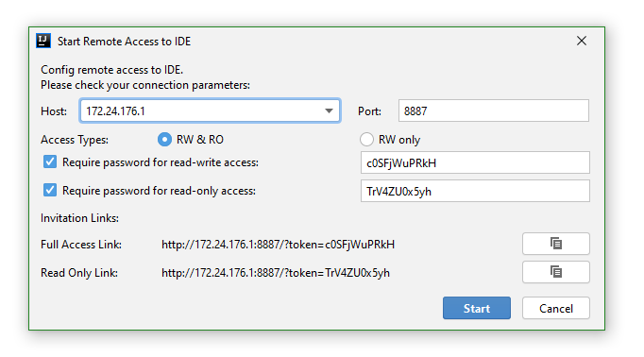Copy the Full Access Link

click(x=555, y=244)
